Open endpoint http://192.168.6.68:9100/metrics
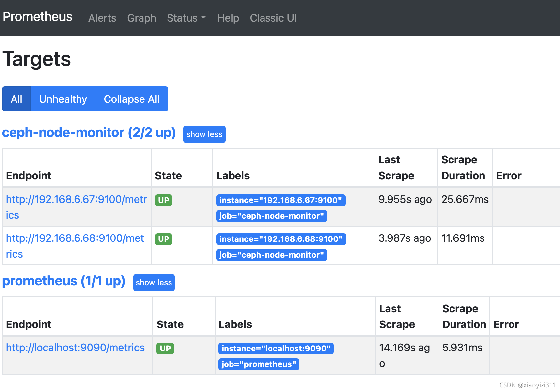 [75, 246]
